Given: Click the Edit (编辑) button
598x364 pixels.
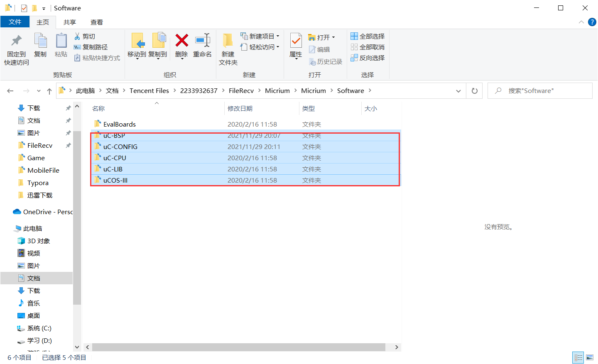Looking at the screenshot, I should 319,49.
